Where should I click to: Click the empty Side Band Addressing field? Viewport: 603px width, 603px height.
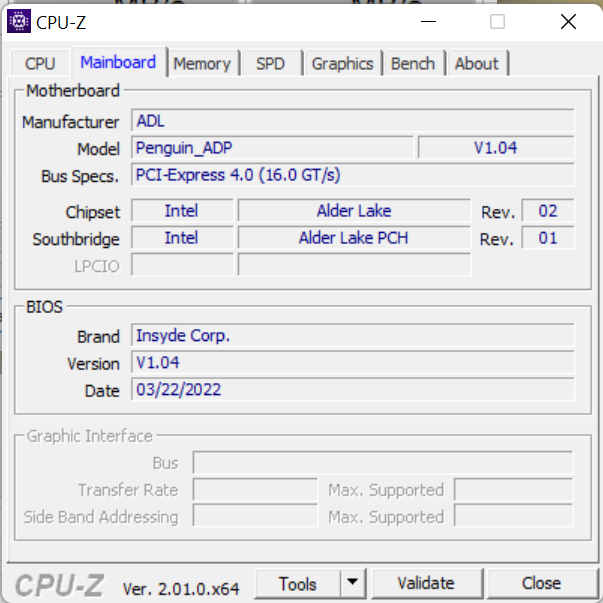coord(255,516)
